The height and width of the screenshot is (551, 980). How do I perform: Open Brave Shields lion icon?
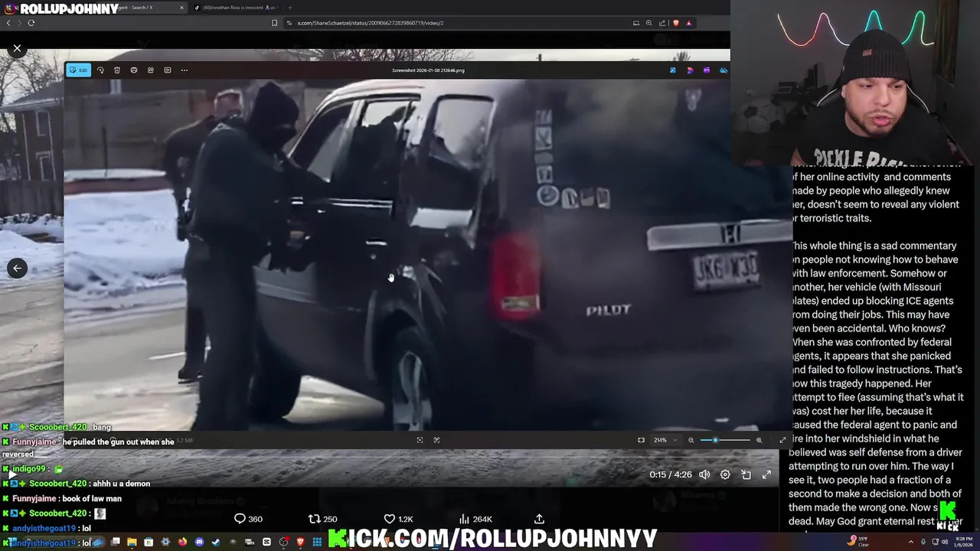coord(675,23)
